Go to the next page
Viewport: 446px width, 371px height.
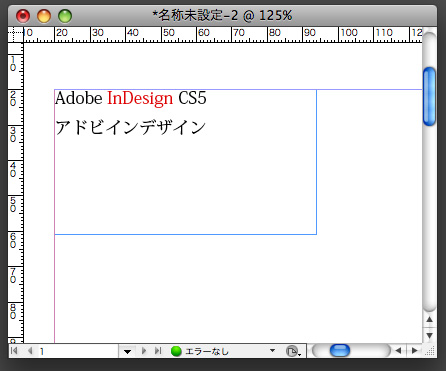(144, 351)
